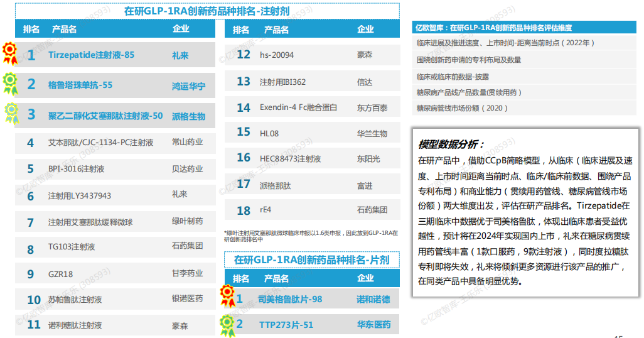Click rank number 18 in right table
Image resolution: width=644 pixels, height=338 pixels.
pos(244,210)
